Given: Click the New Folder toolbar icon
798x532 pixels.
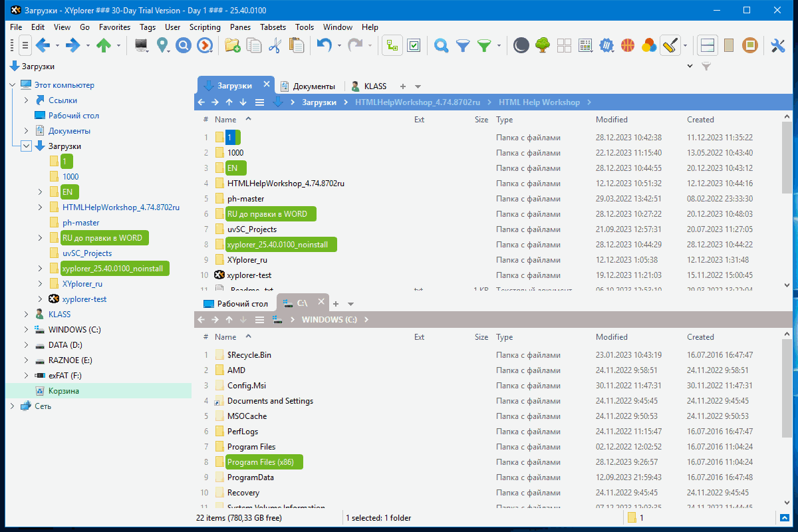Looking at the screenshot, I should pos(232,45).
